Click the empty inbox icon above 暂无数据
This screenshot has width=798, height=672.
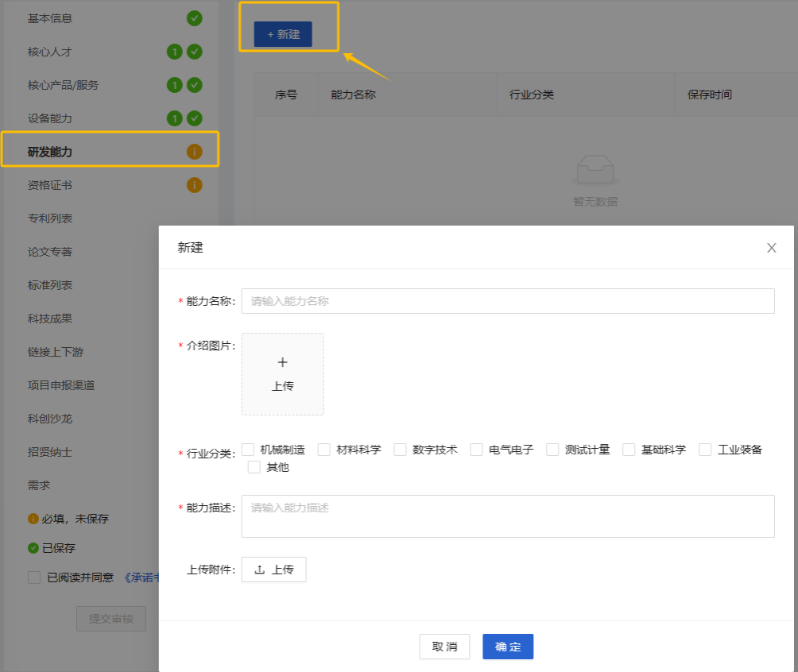(x=595, y=170)
